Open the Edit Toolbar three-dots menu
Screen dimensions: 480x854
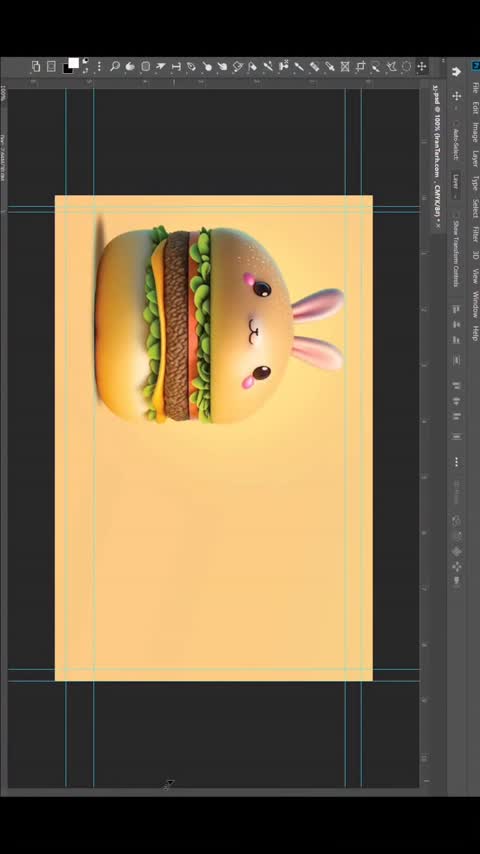[x=99, y=66]
